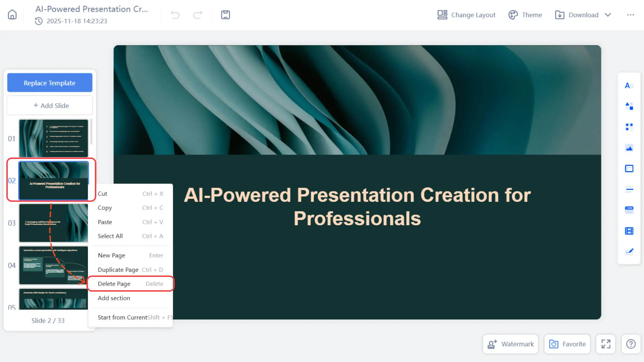Open the grid list layout tool
This screenshot has width=644, height=362.
click(629, 127)
